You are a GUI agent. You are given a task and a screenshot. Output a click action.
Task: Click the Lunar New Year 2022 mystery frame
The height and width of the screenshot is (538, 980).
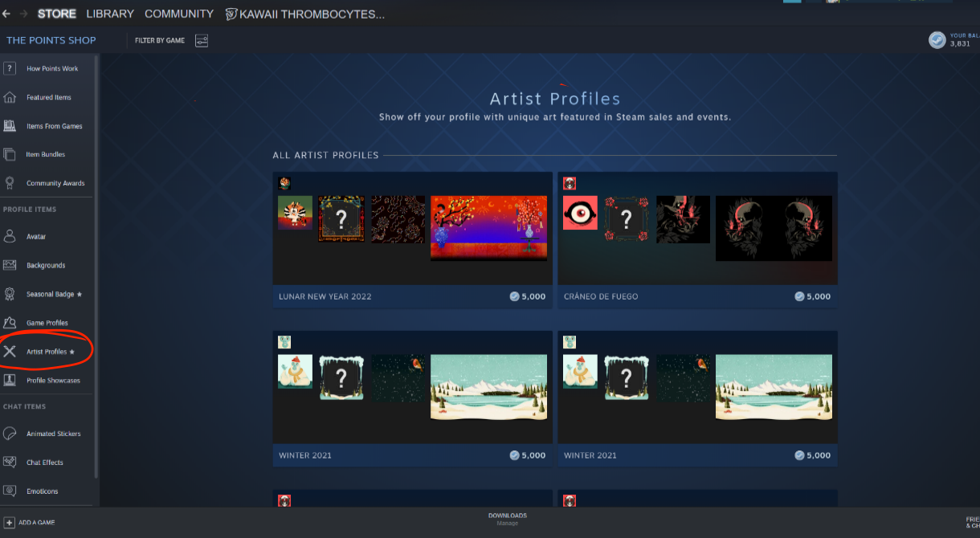[341, 218]
